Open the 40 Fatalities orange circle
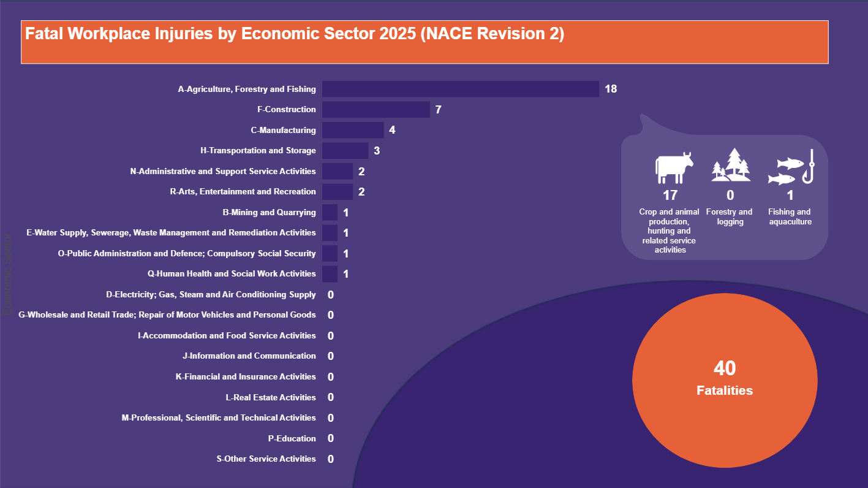868x488 pixels. tap(725, 379)
